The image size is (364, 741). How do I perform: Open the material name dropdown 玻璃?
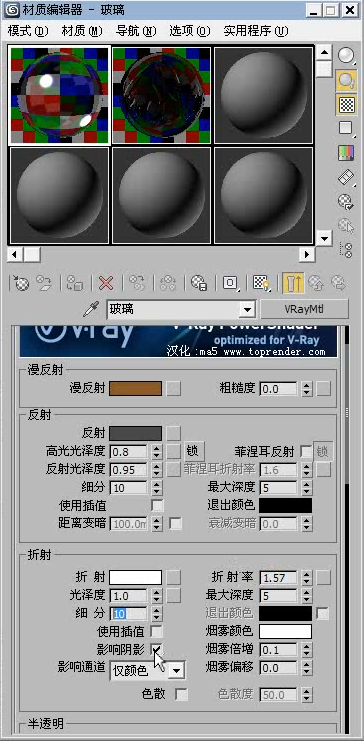pos(247,310)
